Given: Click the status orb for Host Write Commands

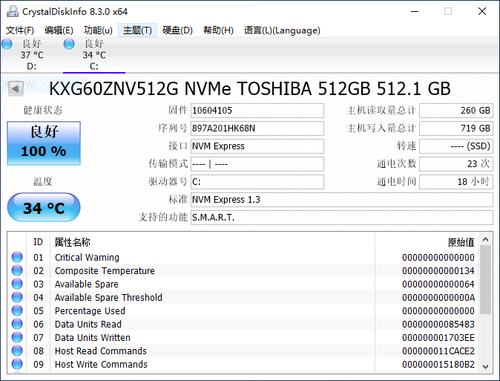Looking at the screenshot, I should click(17, 364).
